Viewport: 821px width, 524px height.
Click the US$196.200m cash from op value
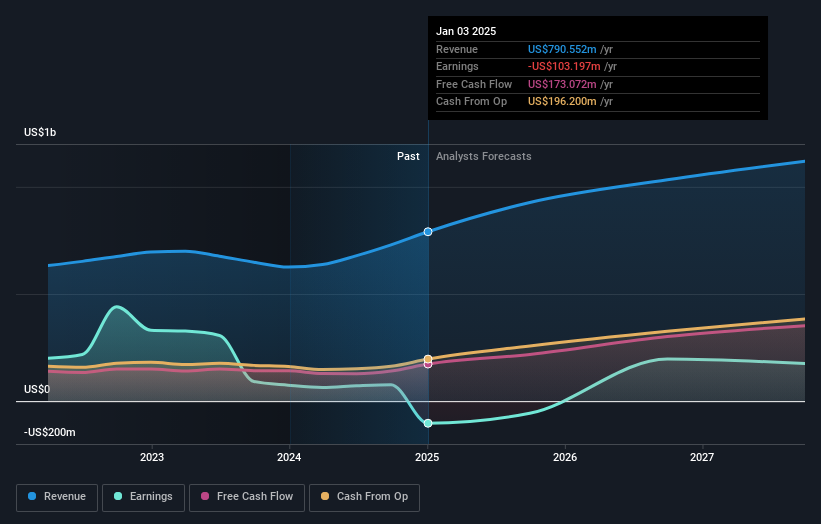[562, 102]
